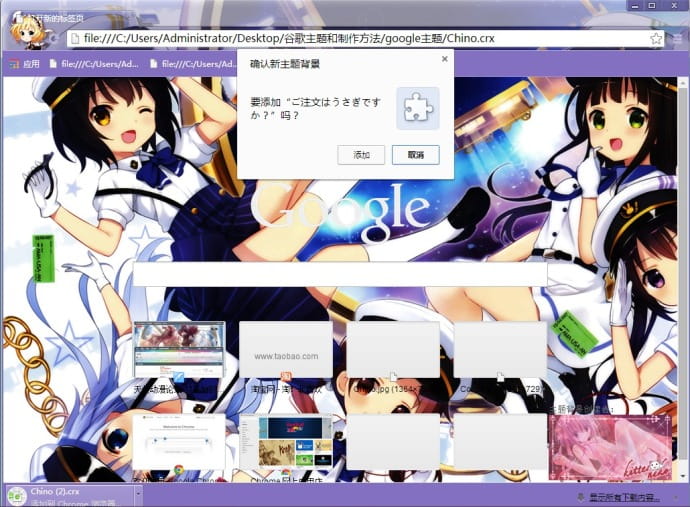This screenshot has height=507, width=690.
Task: Open the Chino.jpg most-visited tile
Action: [393, 349]
